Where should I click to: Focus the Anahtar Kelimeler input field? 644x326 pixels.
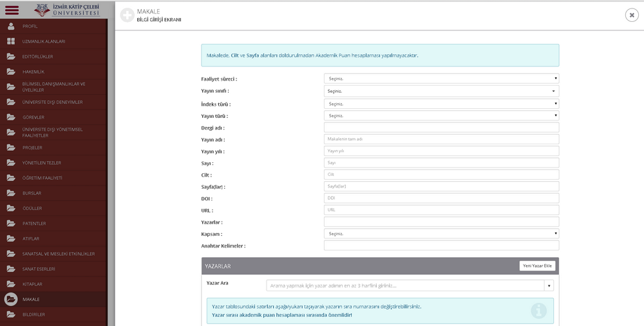click(442, 245)
